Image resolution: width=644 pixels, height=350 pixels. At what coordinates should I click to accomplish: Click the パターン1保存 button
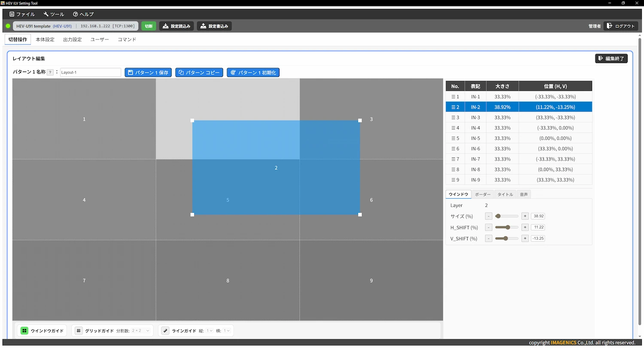tap(148, 72)
